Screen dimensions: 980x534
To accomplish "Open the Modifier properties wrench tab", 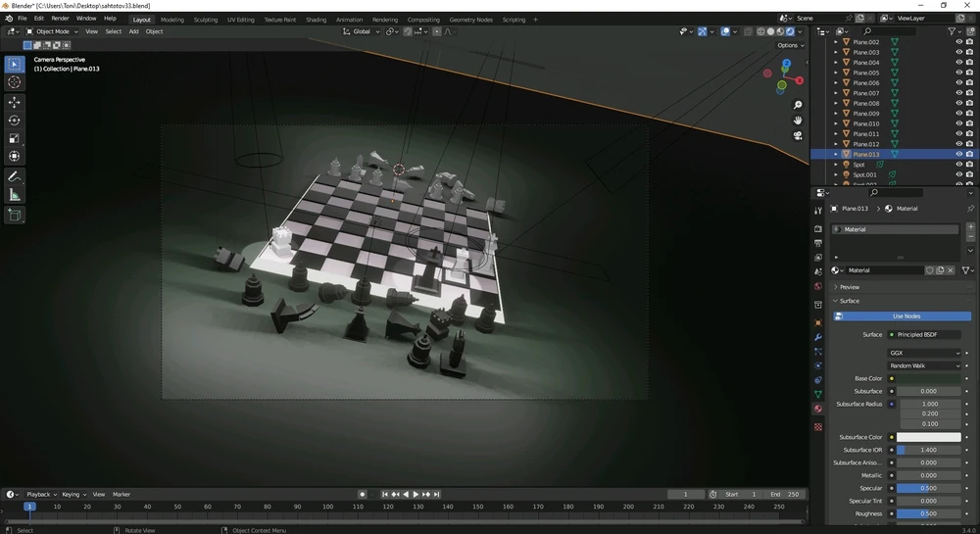I will (x=818, y=337).
